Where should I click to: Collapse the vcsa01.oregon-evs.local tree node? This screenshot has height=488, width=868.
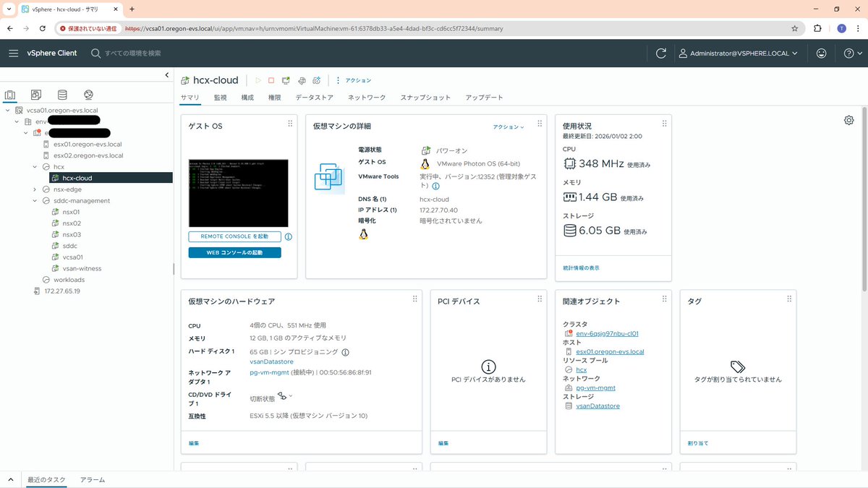pyautogui.click(x=7, y=111)
